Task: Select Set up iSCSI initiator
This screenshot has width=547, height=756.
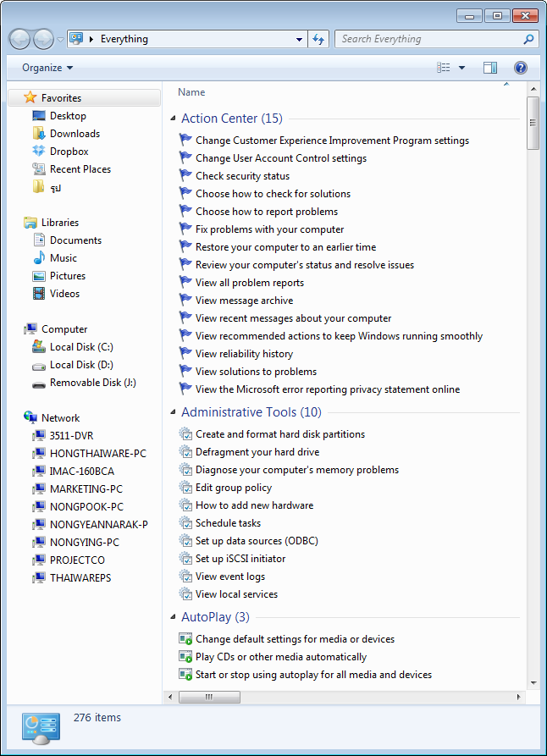Action: pos(240,558)
